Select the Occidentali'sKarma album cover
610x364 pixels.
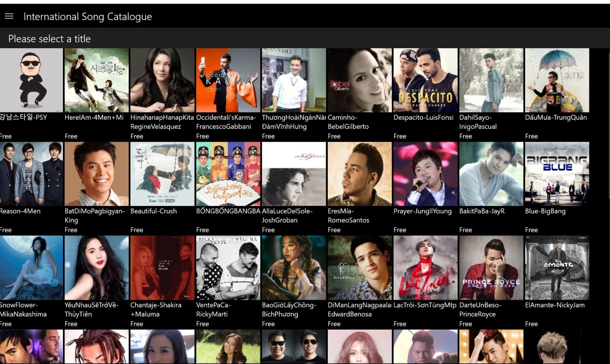[x=228, y=80]
